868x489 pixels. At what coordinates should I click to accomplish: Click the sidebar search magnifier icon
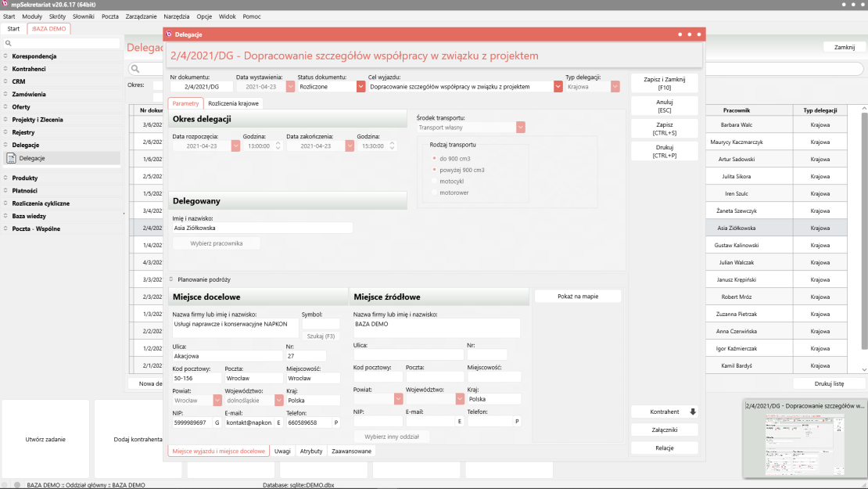pyautogui.click(x=9, y=44)
